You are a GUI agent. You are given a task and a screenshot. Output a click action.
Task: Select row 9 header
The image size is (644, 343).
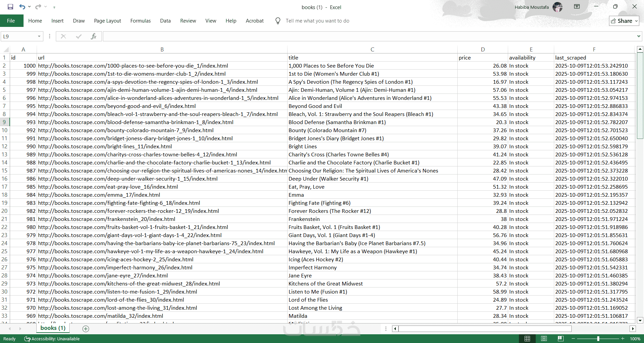click(5, 122)
